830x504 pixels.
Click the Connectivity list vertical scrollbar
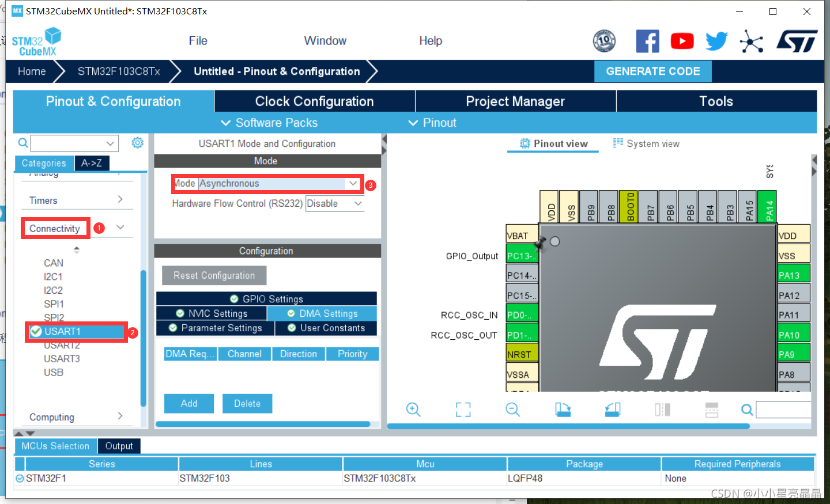143,338
